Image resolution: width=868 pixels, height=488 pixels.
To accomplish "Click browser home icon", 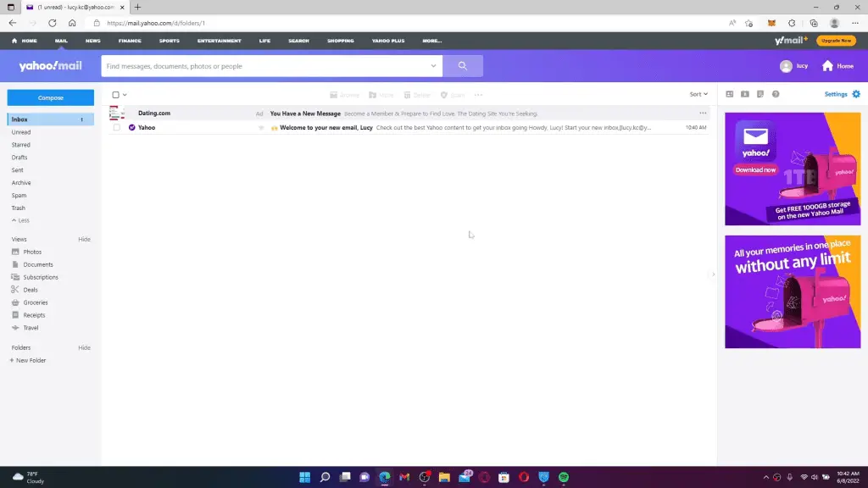I will click(x=72, y=23).
